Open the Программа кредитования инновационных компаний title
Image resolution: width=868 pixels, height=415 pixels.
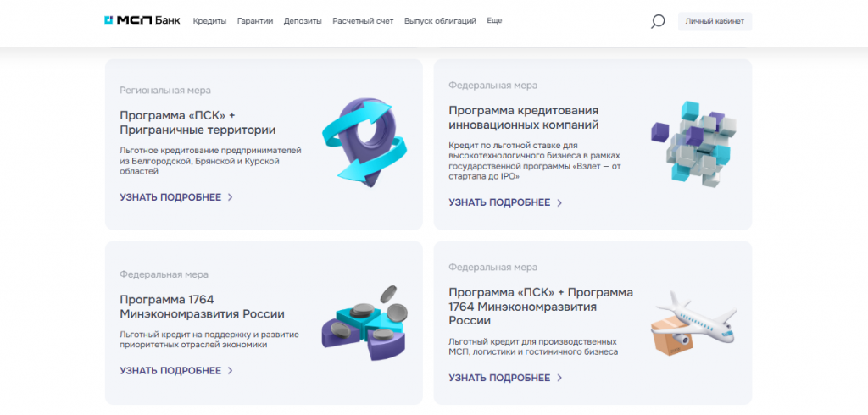point(524,118)
